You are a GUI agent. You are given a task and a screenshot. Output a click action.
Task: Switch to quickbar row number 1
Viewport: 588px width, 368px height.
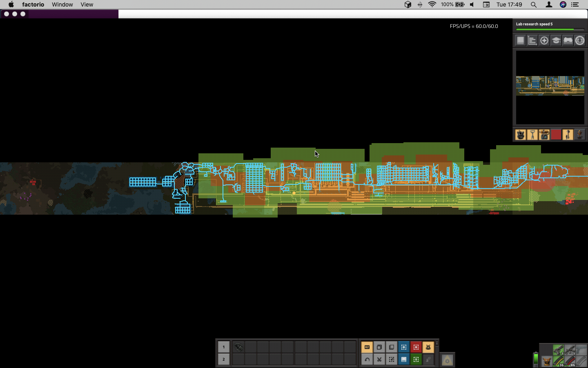point(223,347)
